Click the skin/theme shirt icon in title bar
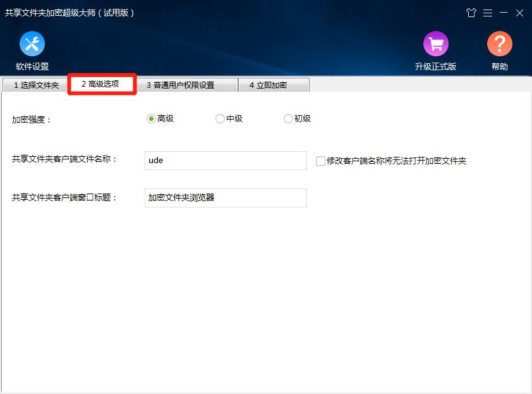The height and width of the screenshot is (394, 532). pyautogui.click(x=471, y=12)
